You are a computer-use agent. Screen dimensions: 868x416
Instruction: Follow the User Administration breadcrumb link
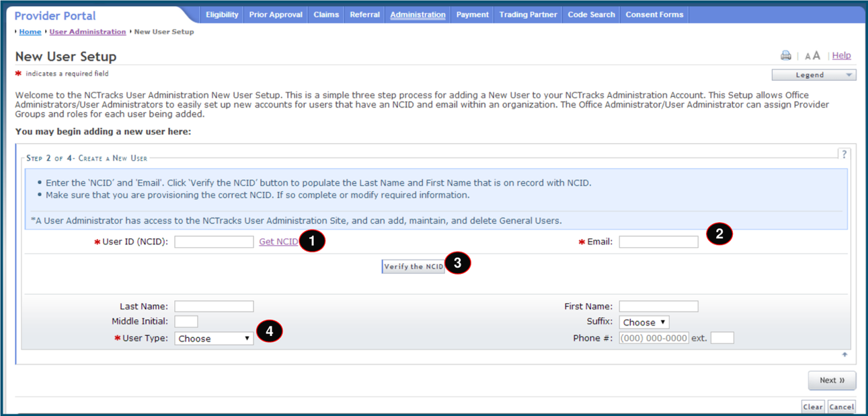click(x=87, y=32)
